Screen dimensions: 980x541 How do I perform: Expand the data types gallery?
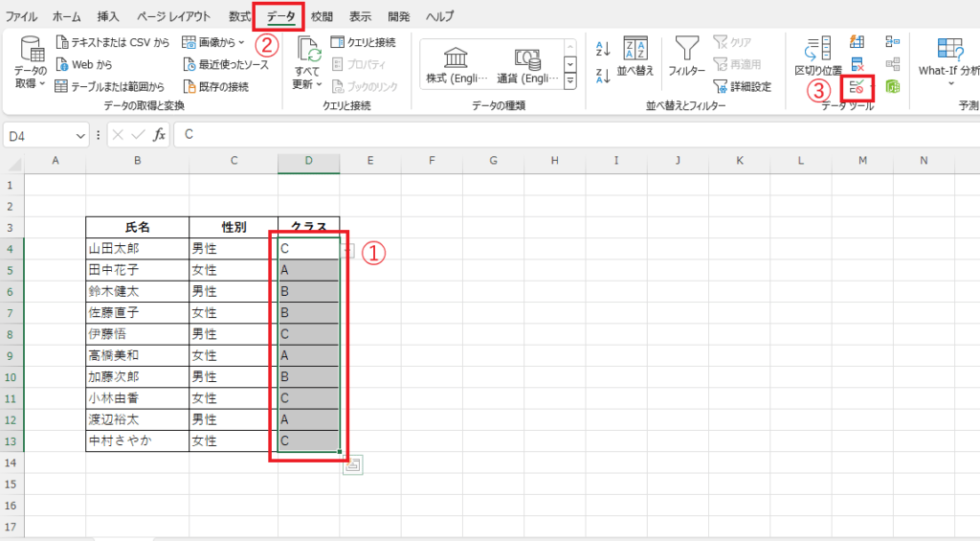pyautogui.click(x=570, y=80)
